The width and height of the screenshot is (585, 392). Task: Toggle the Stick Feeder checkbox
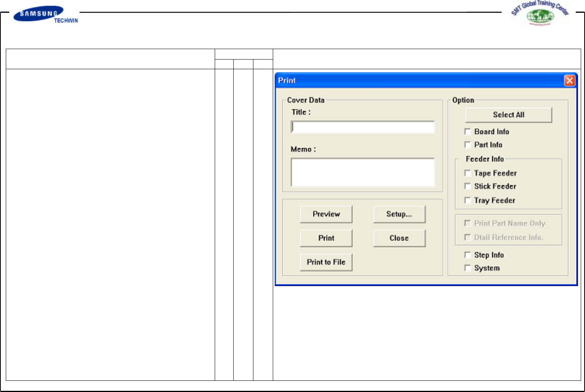tap(468, 186)
